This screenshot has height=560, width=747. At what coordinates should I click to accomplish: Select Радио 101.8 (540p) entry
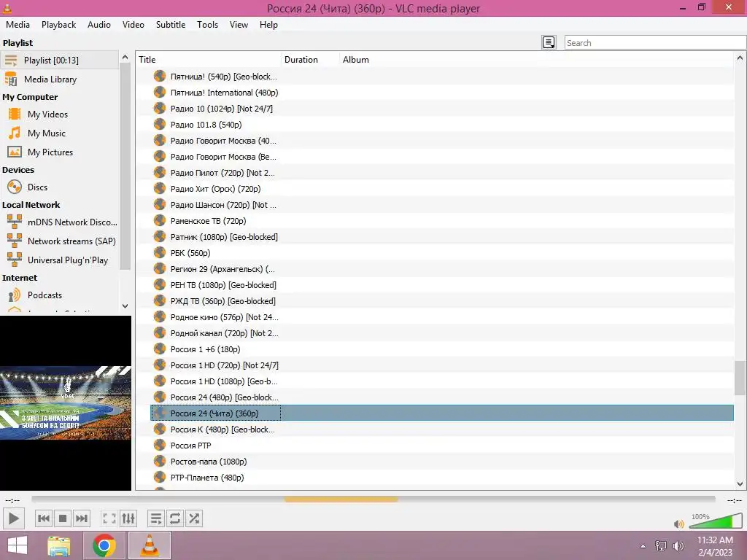[206, 125]
